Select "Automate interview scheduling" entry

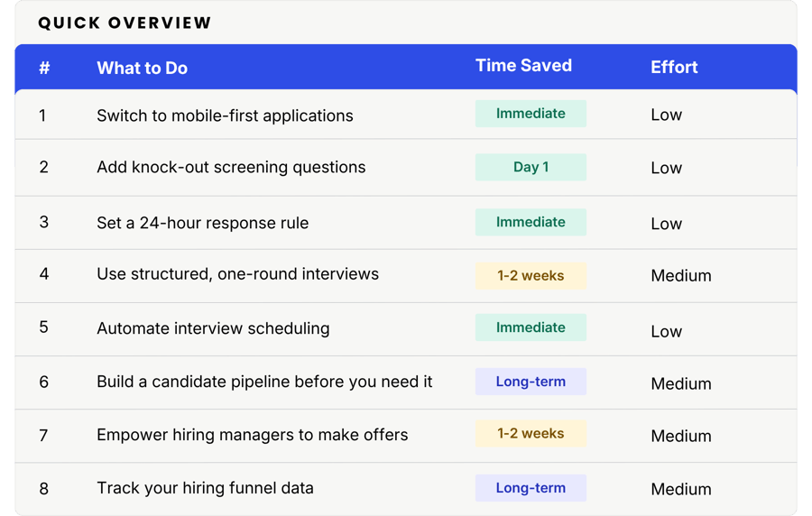(213, 328)
